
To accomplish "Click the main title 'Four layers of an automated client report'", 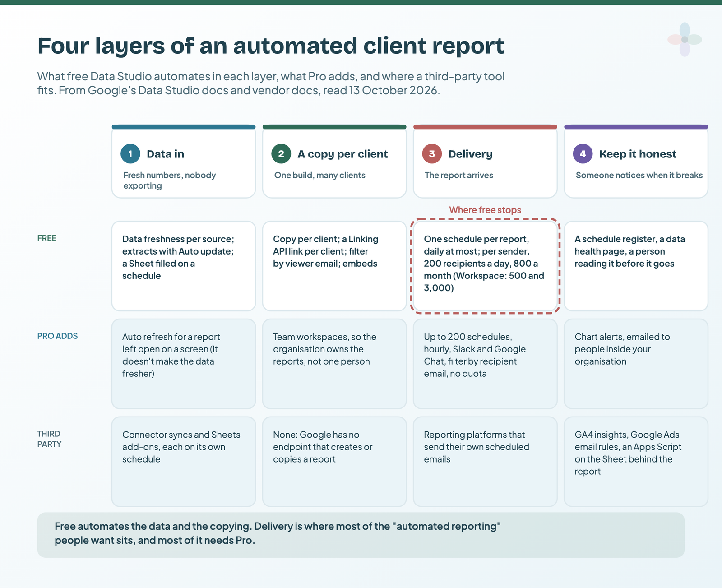I will 271,46.
